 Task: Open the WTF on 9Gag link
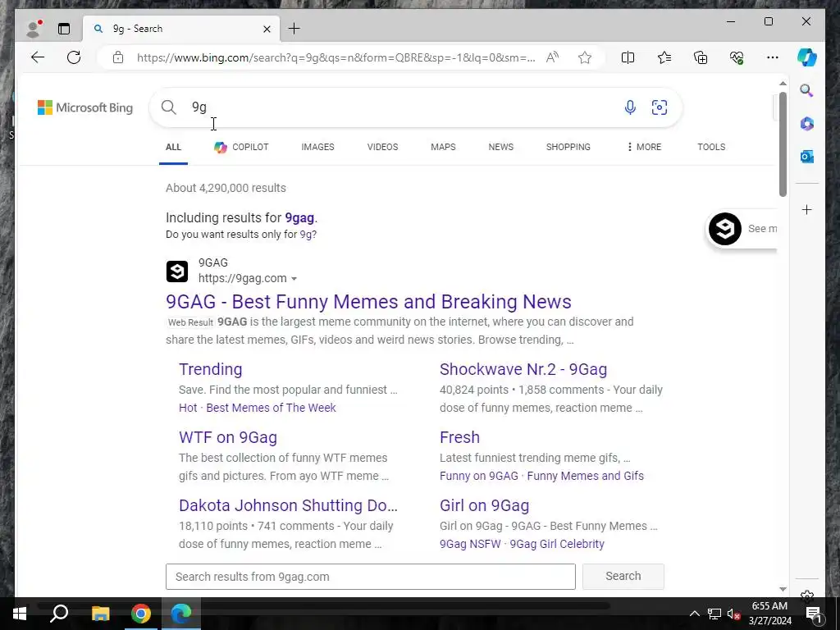pyautogui.click(x=228, y=437)
